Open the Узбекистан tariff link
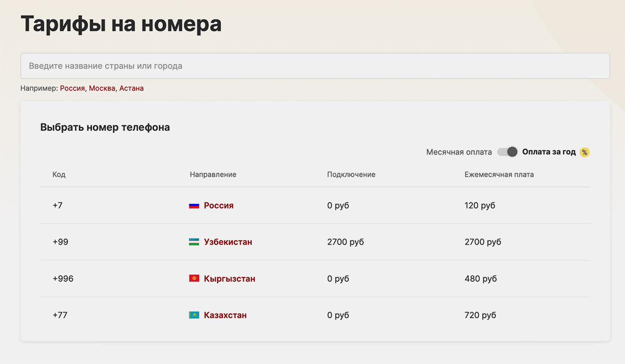 point(228,242)
